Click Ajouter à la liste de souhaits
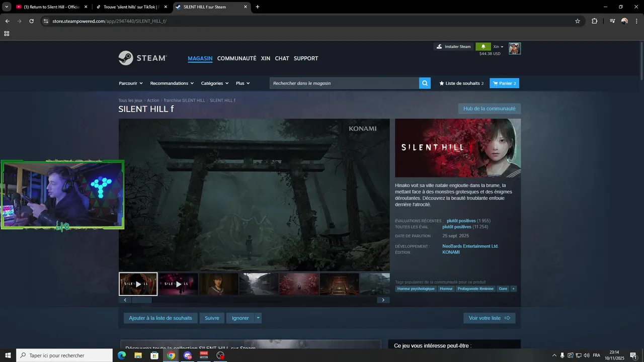This screenshot has height=362, width=644. 160,318
